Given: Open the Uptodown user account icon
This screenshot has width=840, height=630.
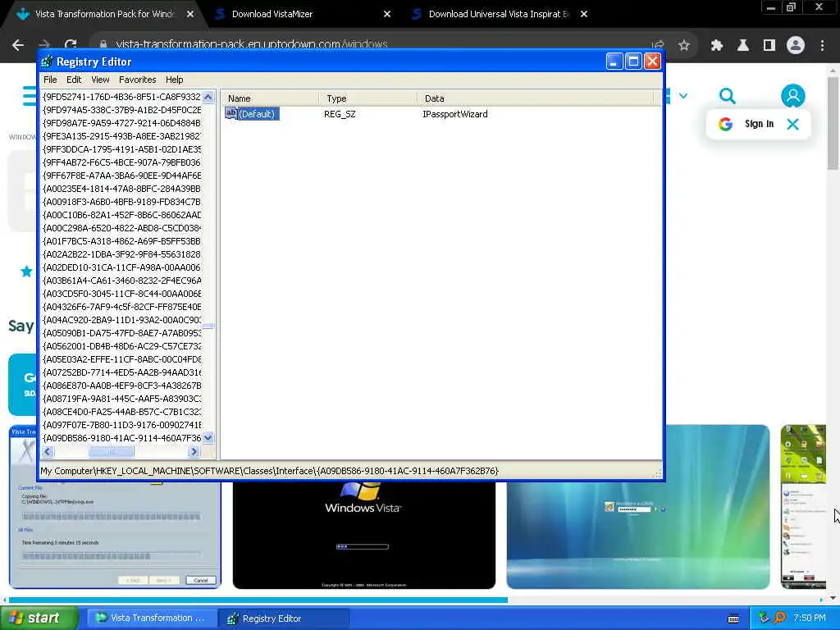Looking at the screenshot, I should [793, 96].
